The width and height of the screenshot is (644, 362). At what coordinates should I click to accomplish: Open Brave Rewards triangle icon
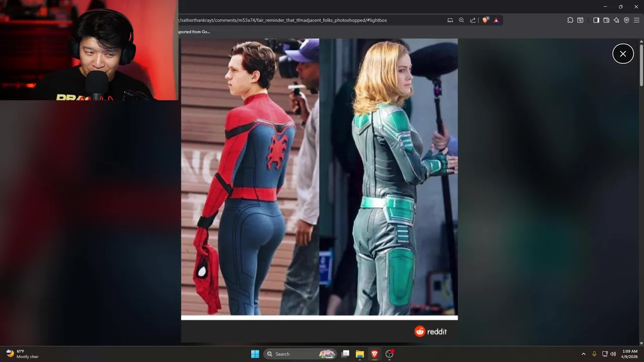[496, 20]
